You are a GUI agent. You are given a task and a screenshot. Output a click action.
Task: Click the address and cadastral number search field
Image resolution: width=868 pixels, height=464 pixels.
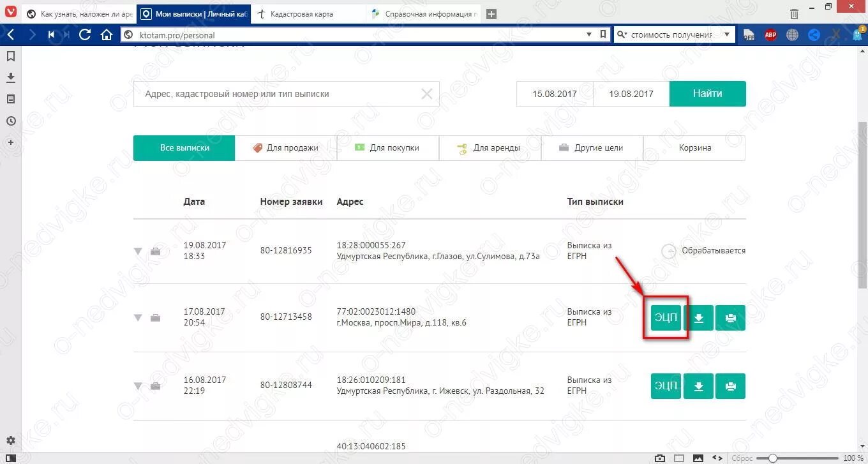coord(287,94)
